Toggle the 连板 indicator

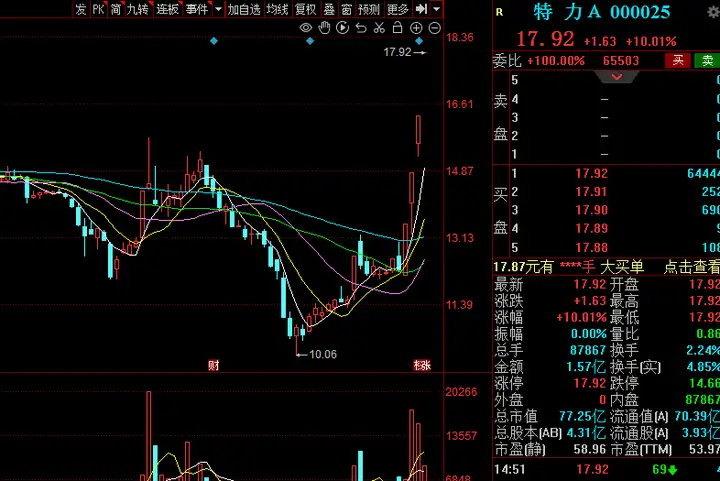click(x=167, y=9)
